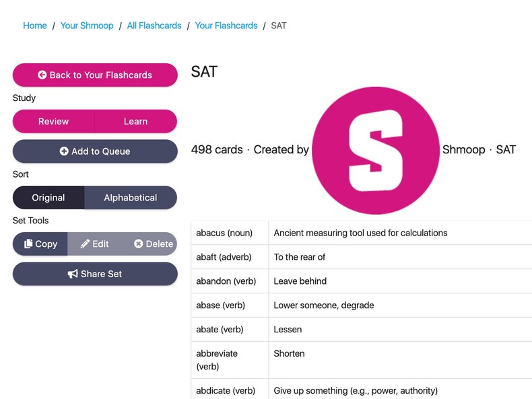
Task: Click the definition "Leave behind"
Action: [300, 281]
